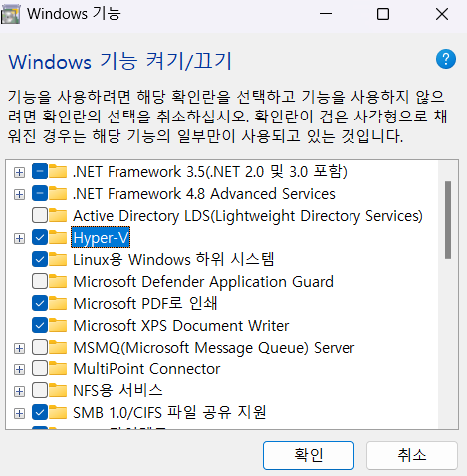467x476 pixels.
Task: Select the Hyper-V label text
Action: [101, 238]
